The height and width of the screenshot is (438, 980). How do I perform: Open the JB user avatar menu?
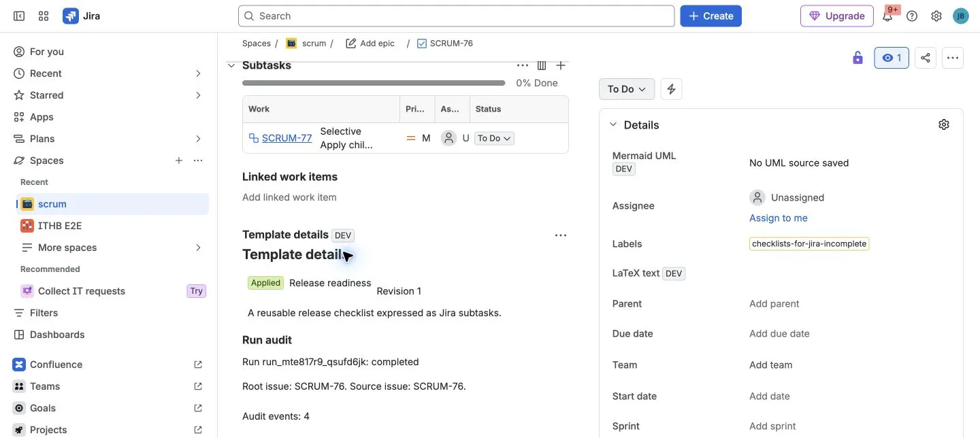pos(961,16)
